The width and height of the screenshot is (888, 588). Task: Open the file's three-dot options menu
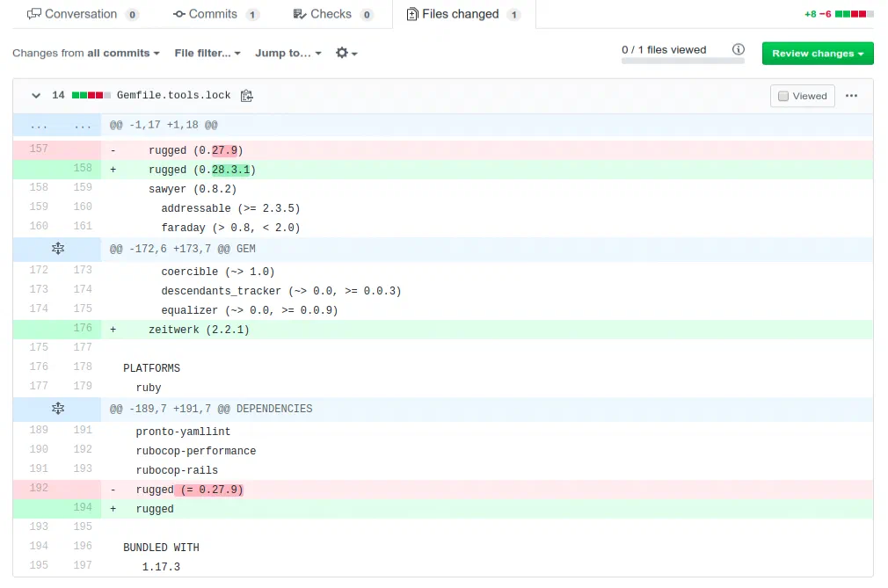coord(851,96)
